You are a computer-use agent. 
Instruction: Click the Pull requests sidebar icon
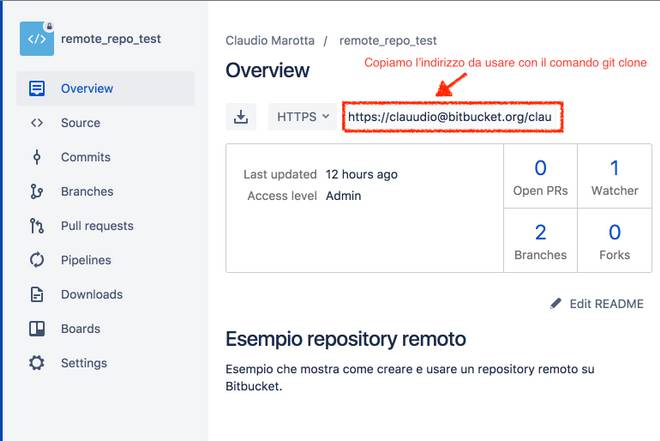[x=37, y=226]
